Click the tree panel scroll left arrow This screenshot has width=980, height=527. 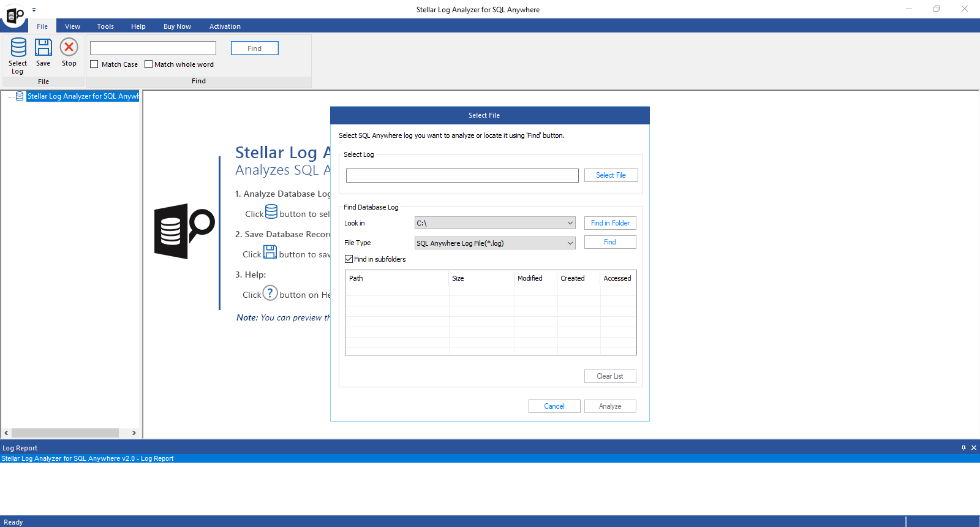click(x=7, y=433)
